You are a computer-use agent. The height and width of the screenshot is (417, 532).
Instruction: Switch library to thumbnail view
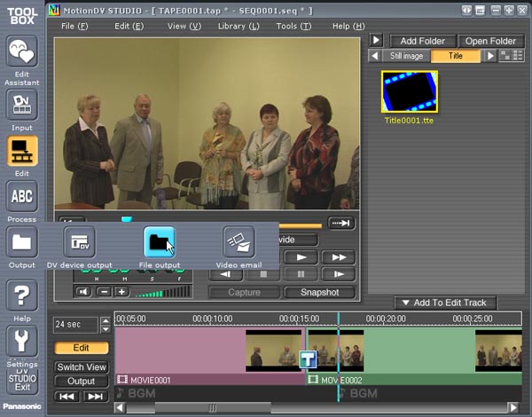507,56
